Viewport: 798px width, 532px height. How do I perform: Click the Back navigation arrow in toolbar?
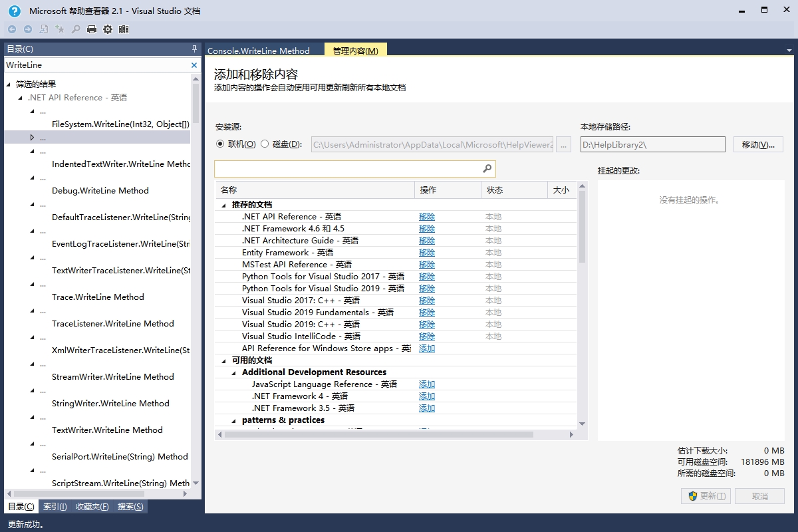(x=12, y=29)
